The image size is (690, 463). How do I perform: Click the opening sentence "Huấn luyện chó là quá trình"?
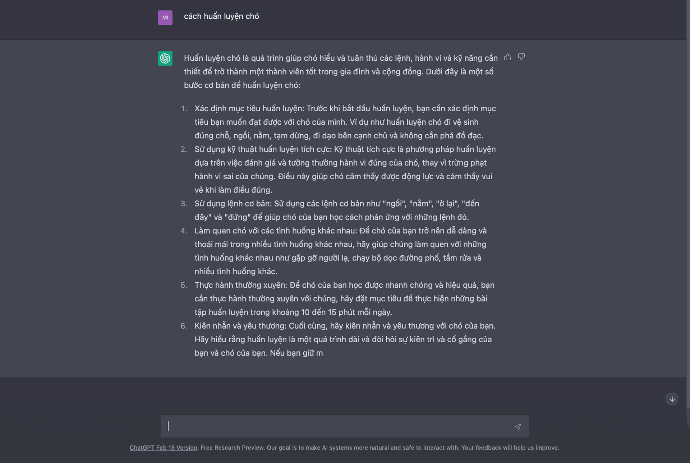point(237,58)
